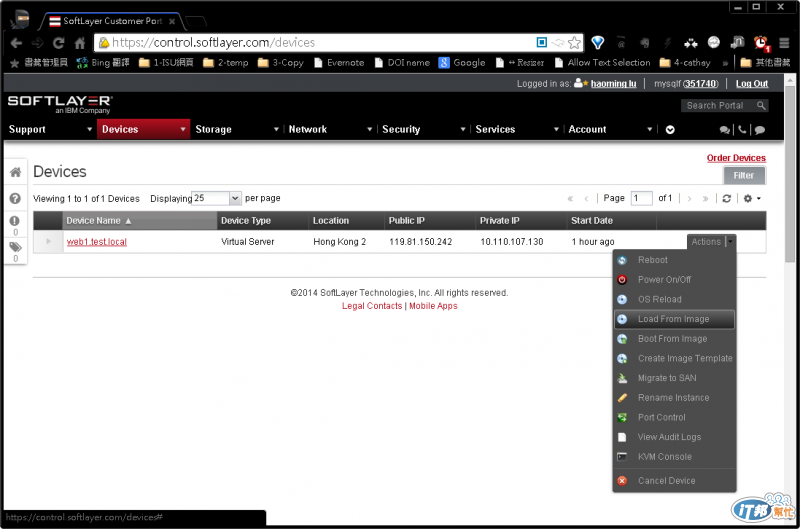Open sidebar tags icon
Screen dimensions: 800x529
coord(15,247)
